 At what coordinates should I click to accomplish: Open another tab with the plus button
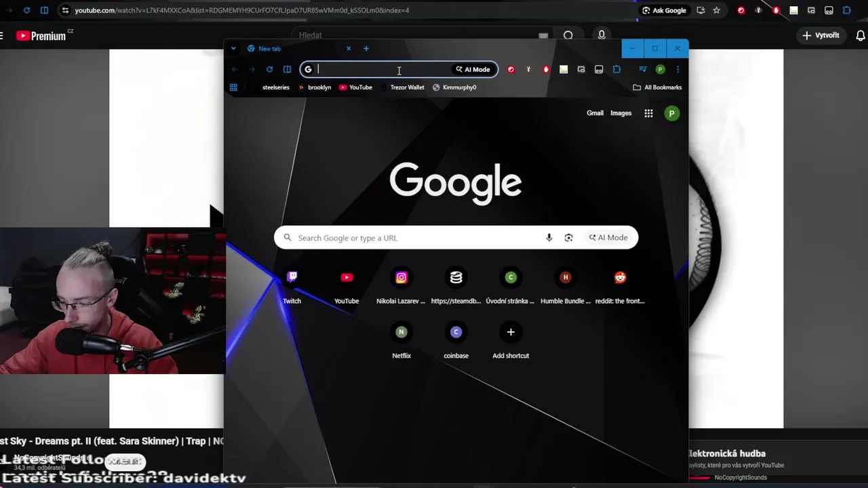click(x=366, y=48)
